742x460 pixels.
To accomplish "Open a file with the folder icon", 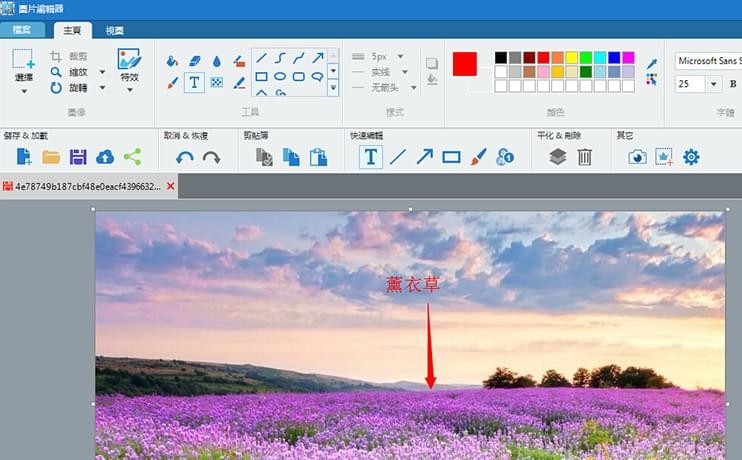I will click(51, 157).
